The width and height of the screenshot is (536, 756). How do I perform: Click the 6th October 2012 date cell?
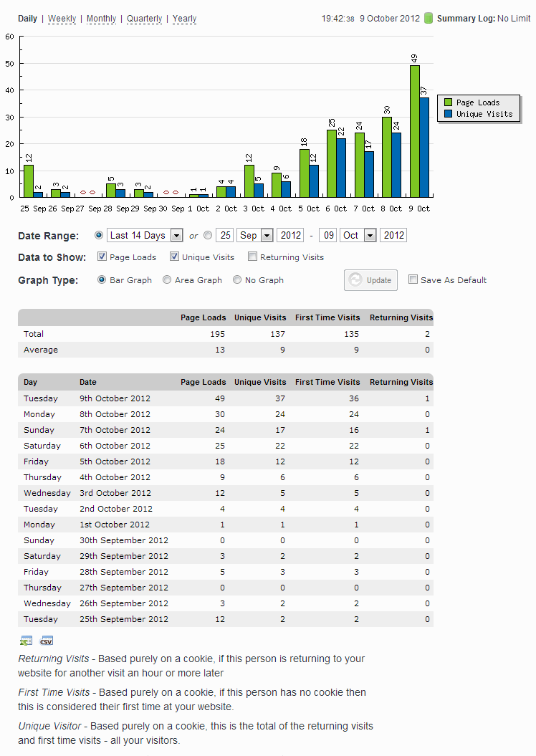pyautogui.click(x=115, y=446)
